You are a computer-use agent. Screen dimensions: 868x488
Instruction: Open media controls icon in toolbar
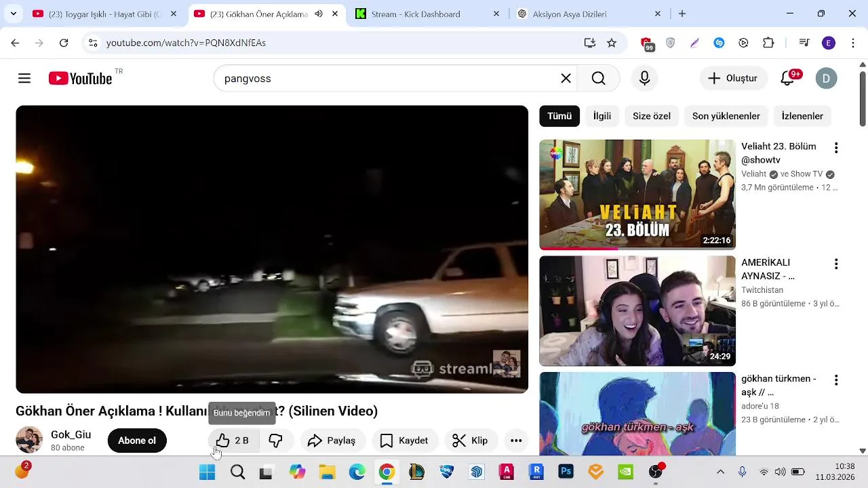[x=804, y=43]
